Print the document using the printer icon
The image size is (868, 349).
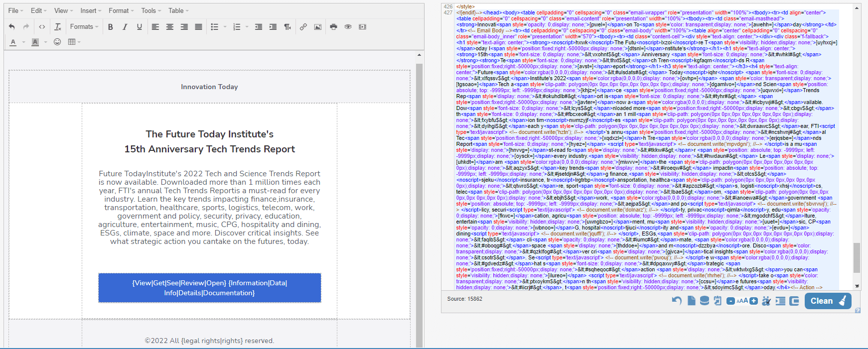(333, 27)
